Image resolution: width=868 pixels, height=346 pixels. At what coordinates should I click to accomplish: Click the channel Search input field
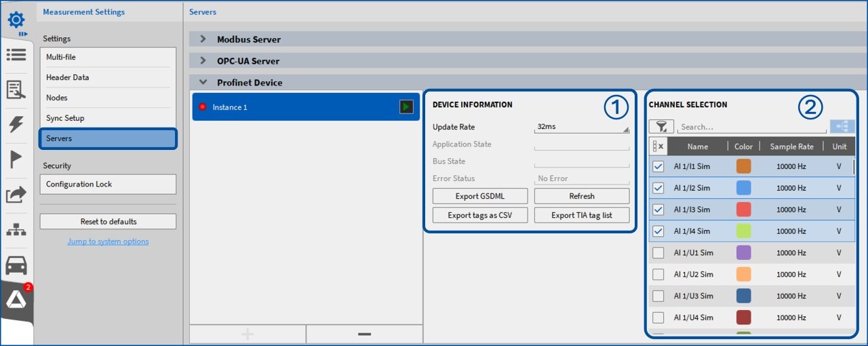[752, 127]
